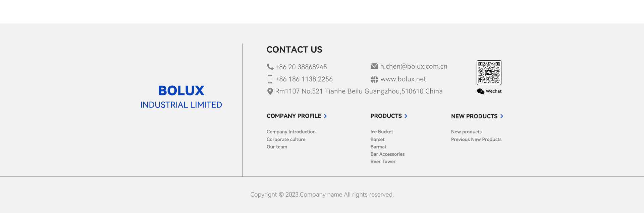This screenshot has height=213, width=644.
Task: Select Bar Accessories link
Action: click(x=387, y=154)
